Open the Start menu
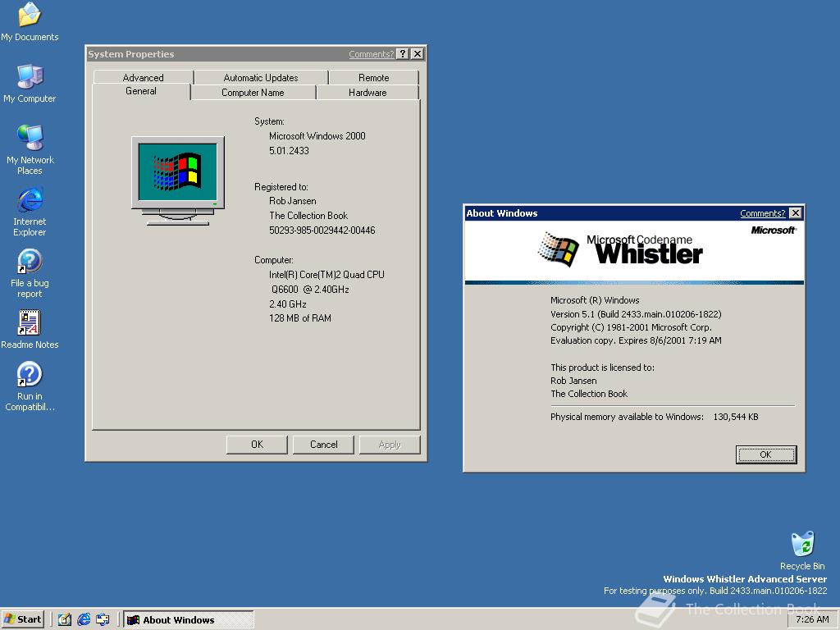Screen dimensions: 840x630 point(22,619)
